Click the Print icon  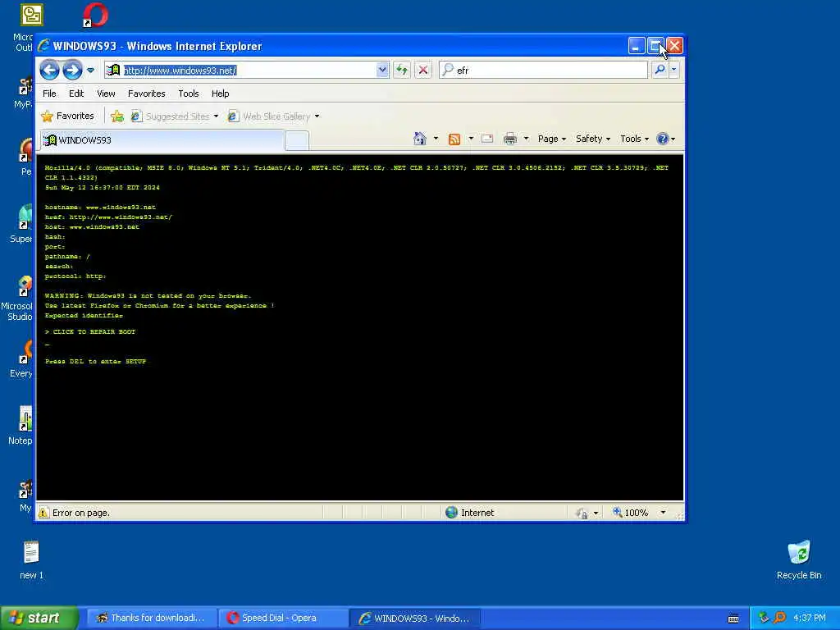click(510, 139)
